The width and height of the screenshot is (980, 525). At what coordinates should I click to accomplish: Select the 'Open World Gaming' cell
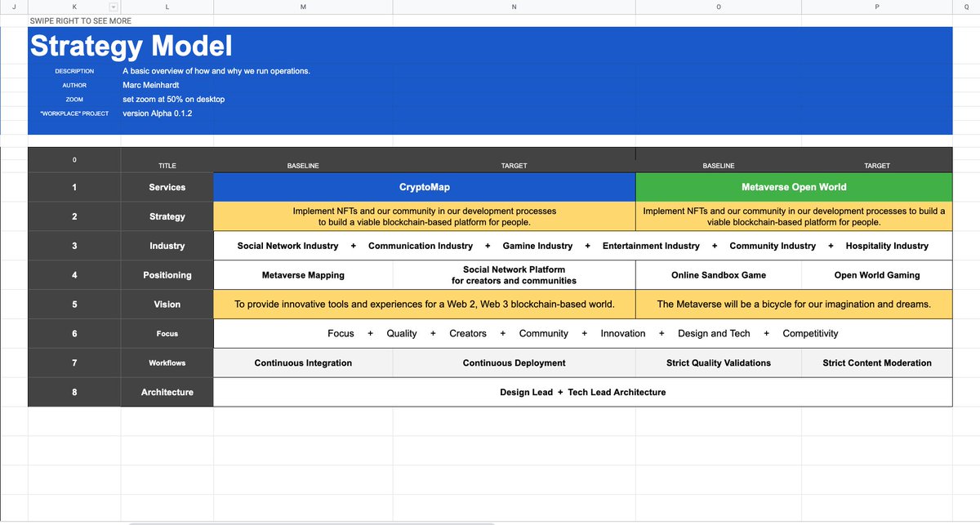point(877,275)
